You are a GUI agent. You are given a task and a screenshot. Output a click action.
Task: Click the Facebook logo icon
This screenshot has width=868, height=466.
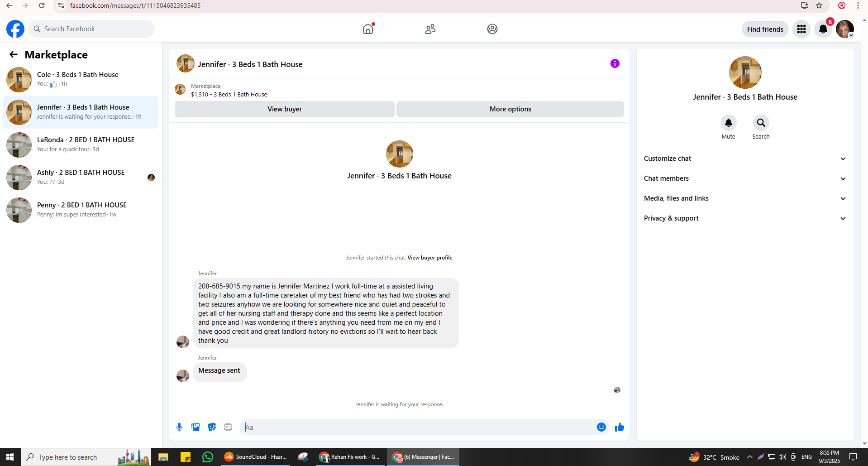[15, 29]
